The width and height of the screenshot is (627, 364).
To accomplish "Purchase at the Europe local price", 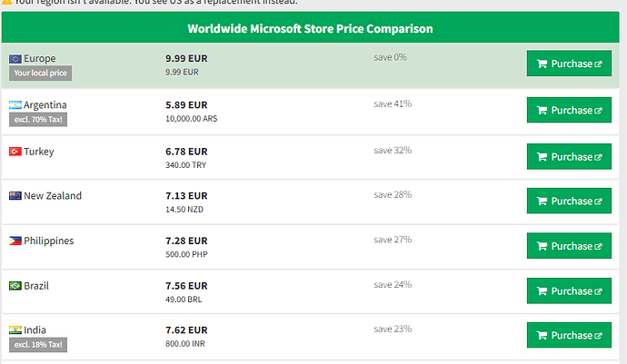I will 569,64.
